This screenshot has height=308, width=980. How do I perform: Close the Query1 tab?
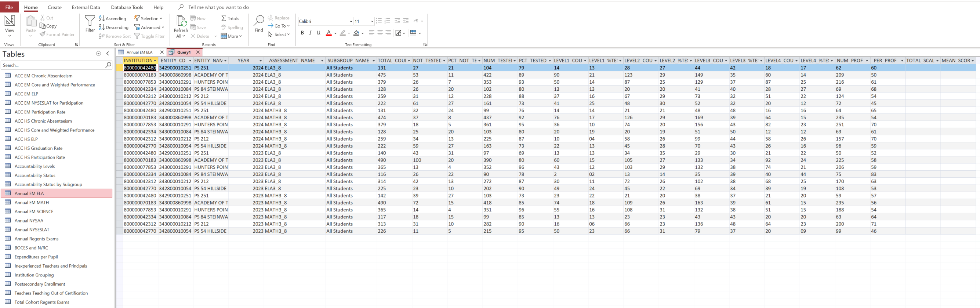point(198,52)
